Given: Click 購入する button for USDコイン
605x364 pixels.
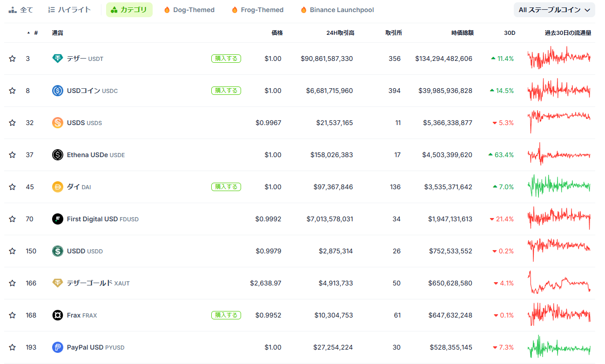Looking at the screenshot, I should [x=226, y=91].
